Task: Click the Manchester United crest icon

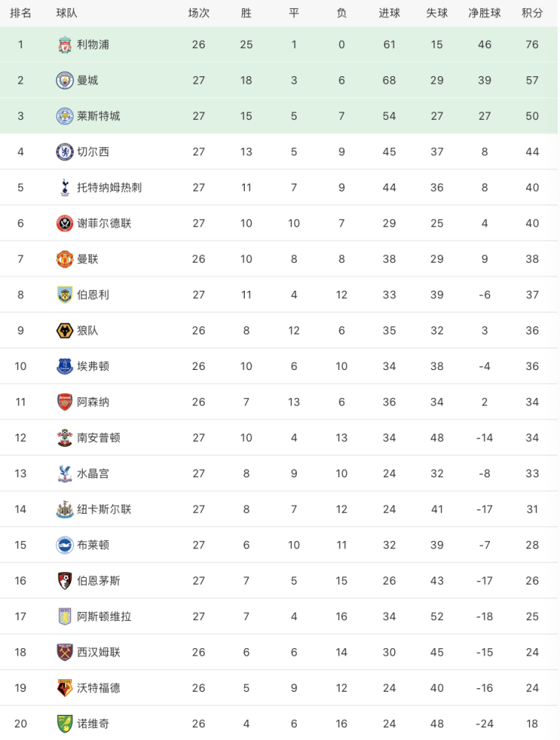Action: (64, 259)
